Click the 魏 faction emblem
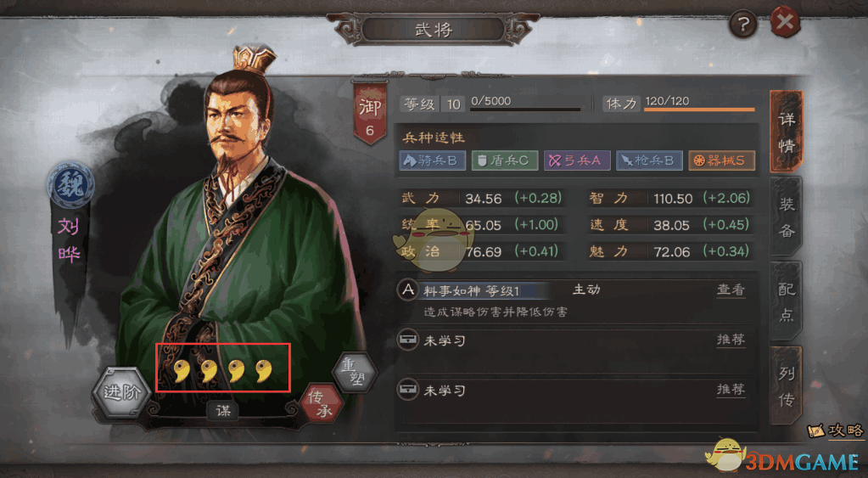 pyautogui.click(x=70, y=184)
